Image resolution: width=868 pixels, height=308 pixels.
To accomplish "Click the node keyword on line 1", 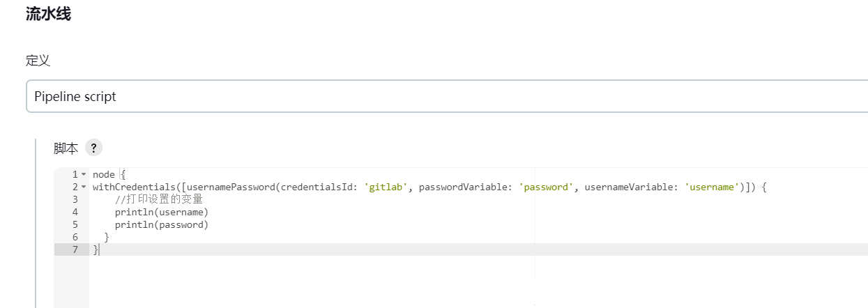I will (104, 174).
